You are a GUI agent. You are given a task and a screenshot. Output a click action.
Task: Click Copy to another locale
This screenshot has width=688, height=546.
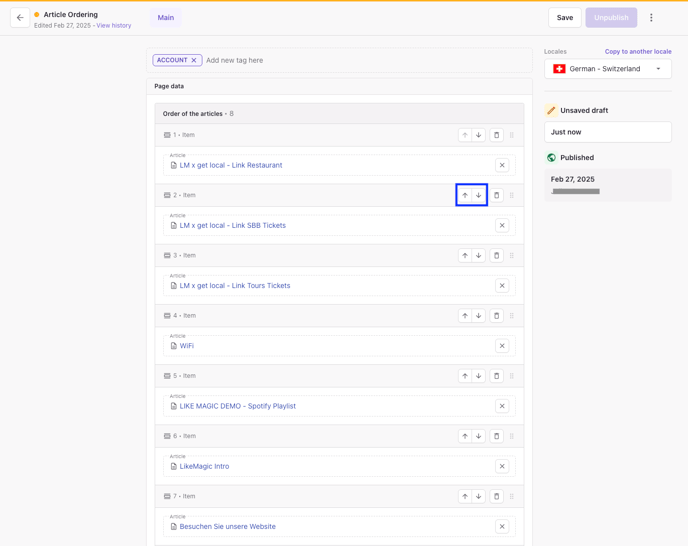pos(638,51)
